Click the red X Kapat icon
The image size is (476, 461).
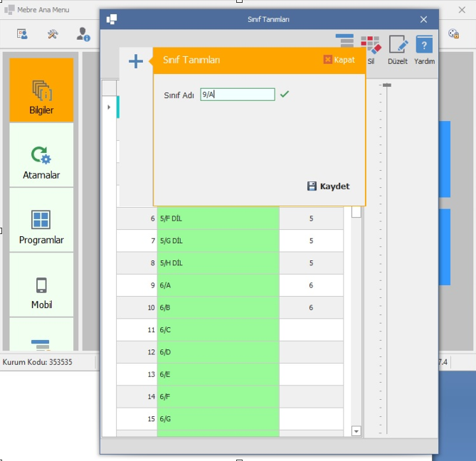coord(327,59)
